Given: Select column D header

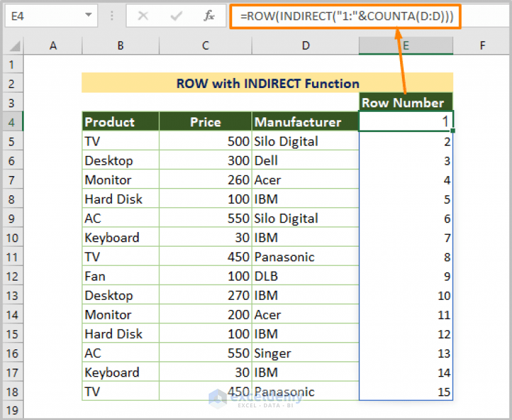Looking at the screenshot, I should 305,45.
